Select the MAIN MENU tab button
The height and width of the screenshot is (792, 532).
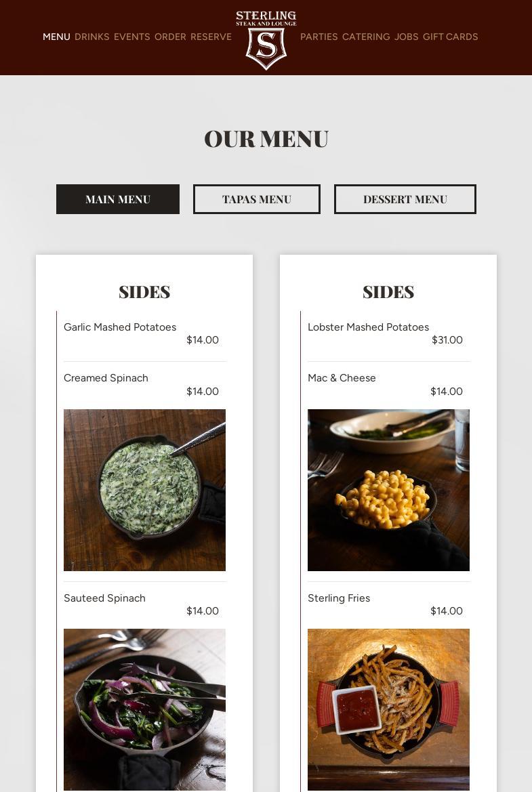coord(118,199)
